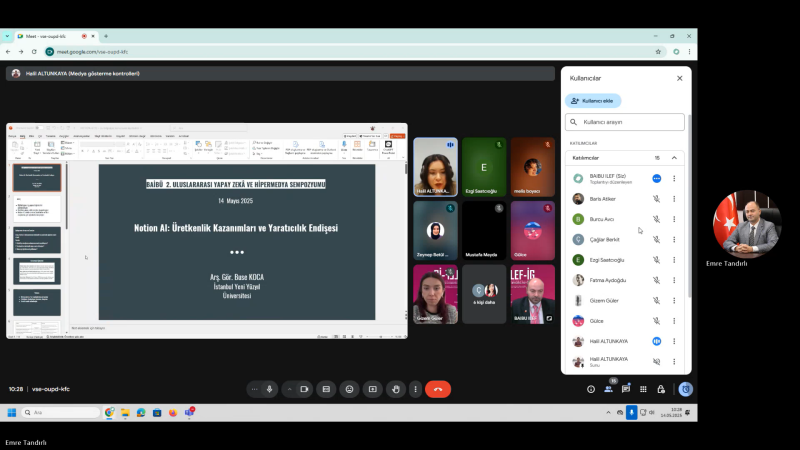Open more options for Baris Atiker
Screen dimensions: 800x450
[674, 199]
